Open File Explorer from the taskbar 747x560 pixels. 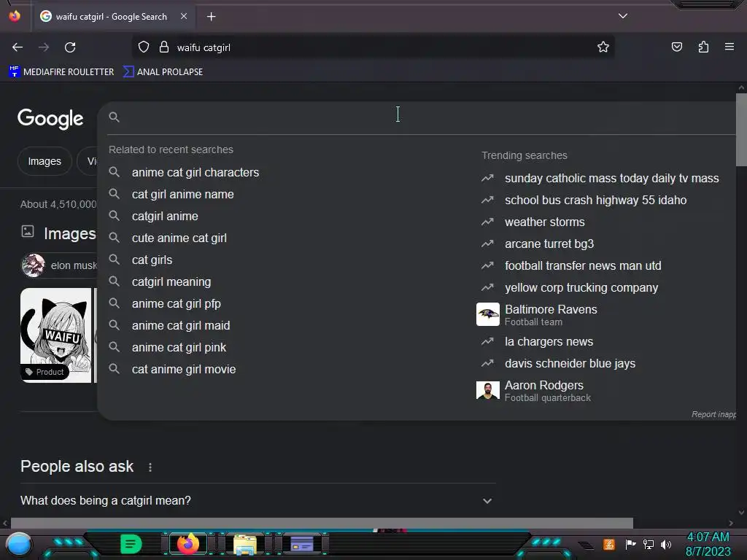pyautogui.click(x=245, y=544)
